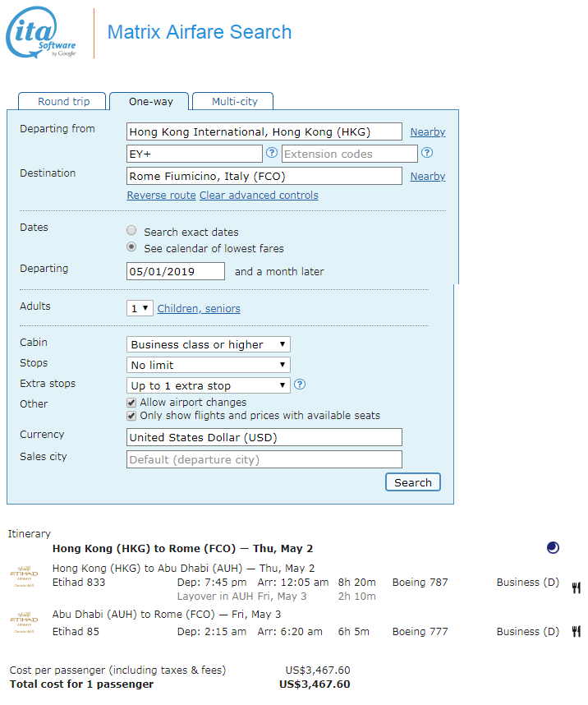
Task: Switch to Multi-city tab
Action: (x=233, y=101)
